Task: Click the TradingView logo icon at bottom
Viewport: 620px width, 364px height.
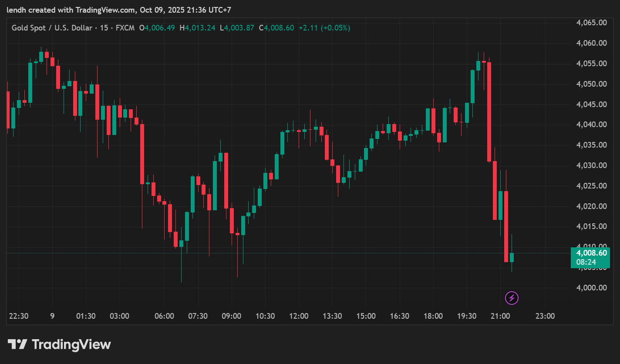Action: pos(17,345)
